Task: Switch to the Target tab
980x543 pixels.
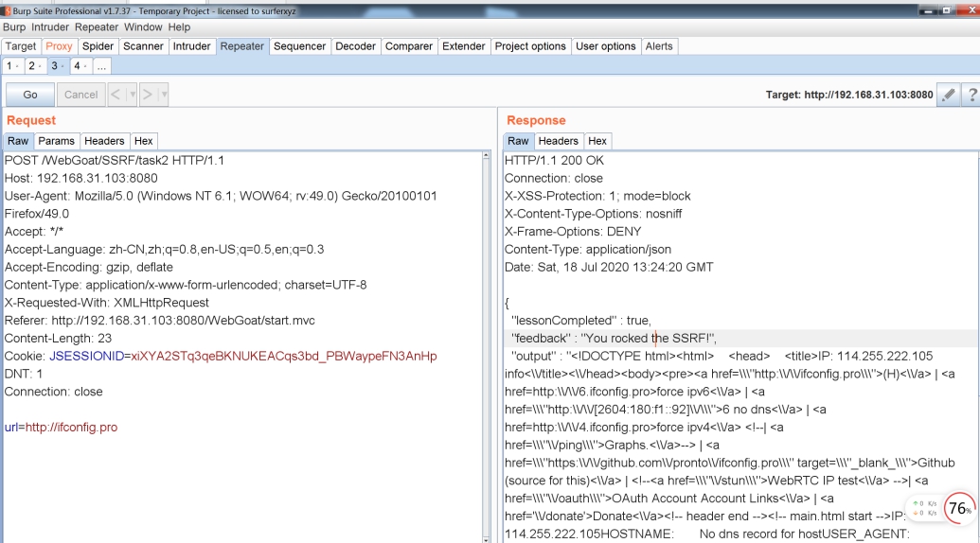Action: (x=21, y=46)
